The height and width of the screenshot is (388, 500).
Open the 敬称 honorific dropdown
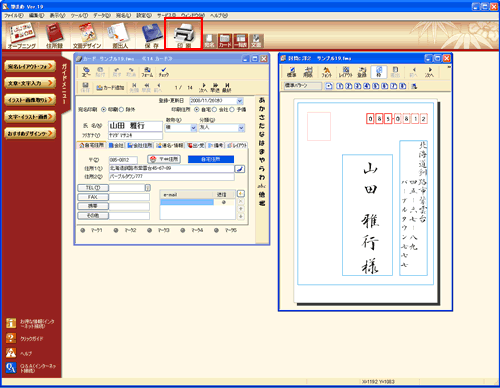point(193,128)
